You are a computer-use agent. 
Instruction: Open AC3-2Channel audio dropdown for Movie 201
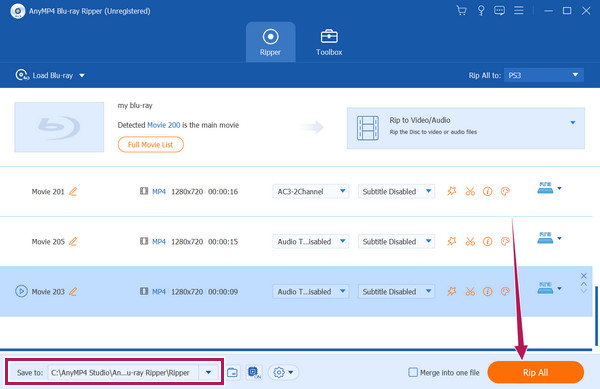(x=310, y=191)
